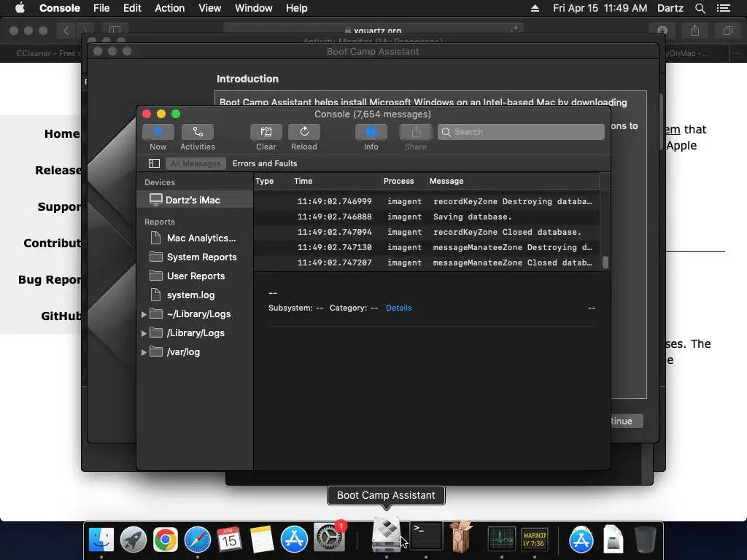Image resolution: width=747 pixels, height=560 pixels.
Task: Select the 'recordKeyZone Closed database.' row
Action: [426, 232]
